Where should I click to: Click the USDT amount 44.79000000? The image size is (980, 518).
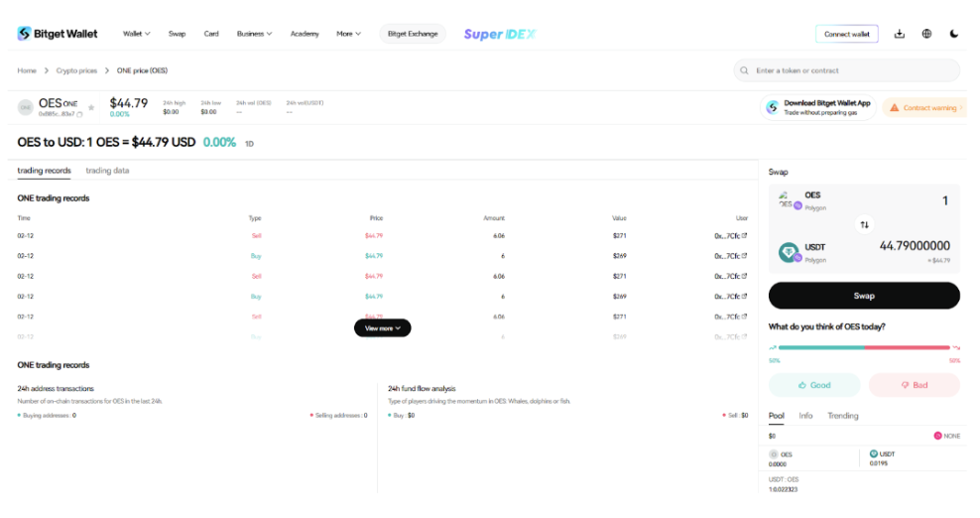pyautogui.click(x=915, y=246)
